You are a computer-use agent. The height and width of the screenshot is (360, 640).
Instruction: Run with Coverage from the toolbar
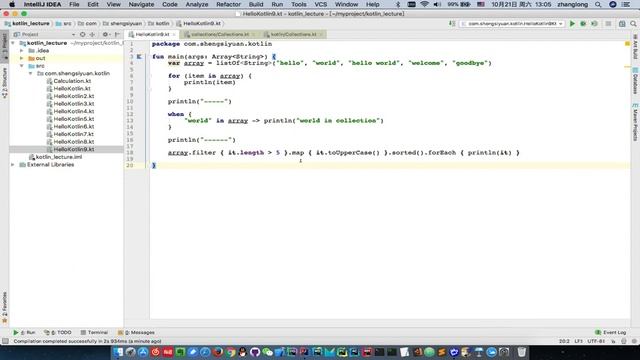(594, 24)
